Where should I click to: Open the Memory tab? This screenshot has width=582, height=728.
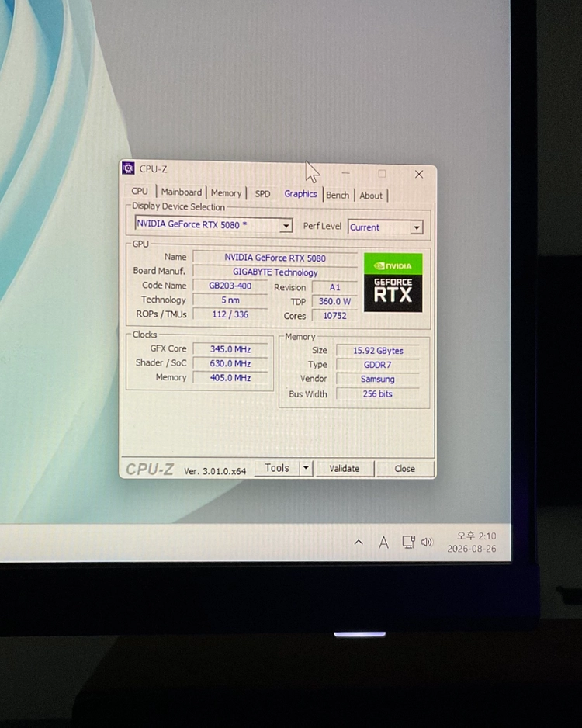(x=226, y=193)
